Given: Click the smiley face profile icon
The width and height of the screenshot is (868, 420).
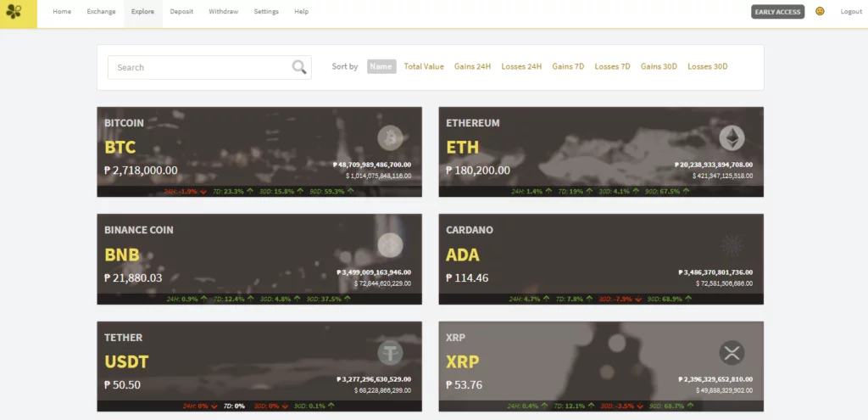Looking at the screenshot, I should [x=820, y=11].
